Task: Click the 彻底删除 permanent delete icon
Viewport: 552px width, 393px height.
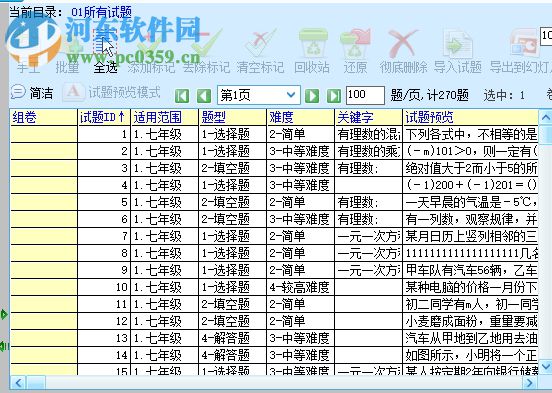Action: pos(403,44)
